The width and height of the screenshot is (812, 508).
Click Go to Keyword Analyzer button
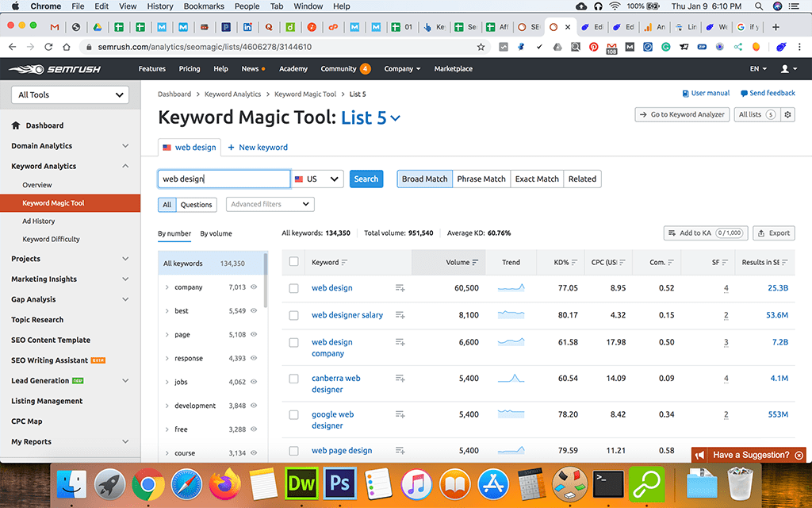click(x=682, y=114)
